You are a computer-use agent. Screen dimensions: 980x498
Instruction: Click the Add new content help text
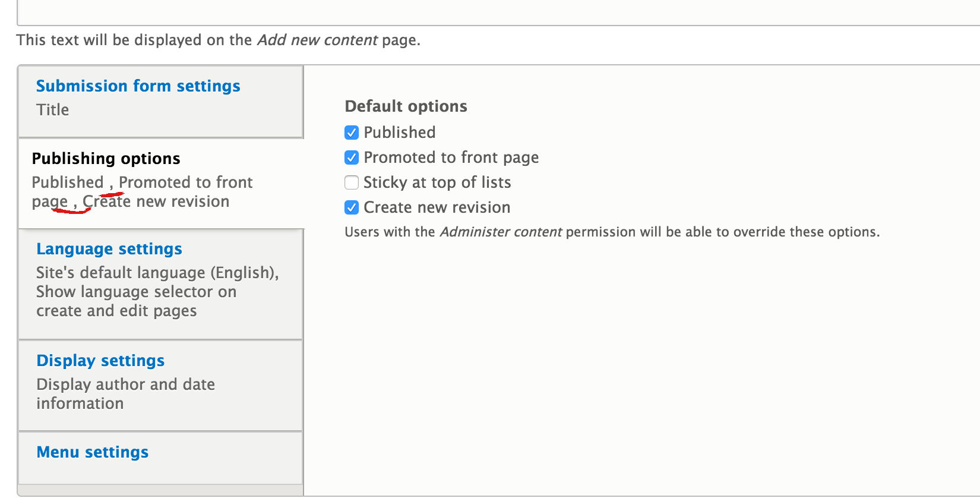click(219, 40)
